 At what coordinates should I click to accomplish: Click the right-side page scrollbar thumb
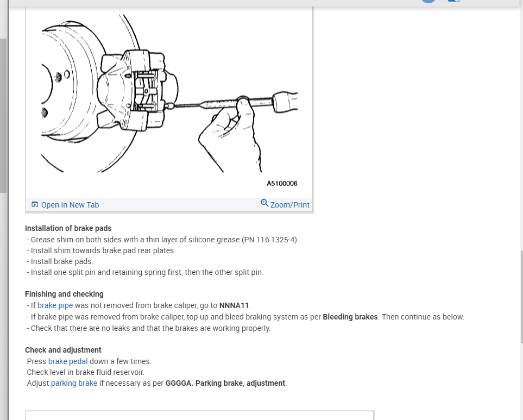521,297
